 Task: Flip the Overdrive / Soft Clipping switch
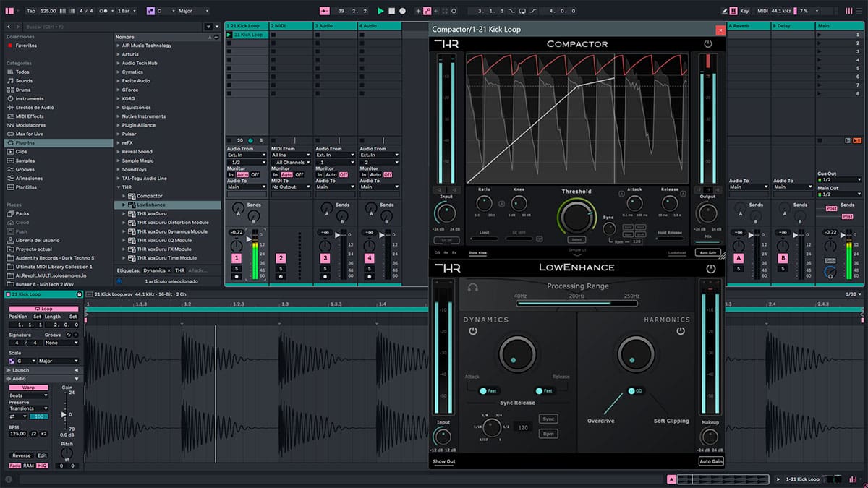[x=635, y=391]
